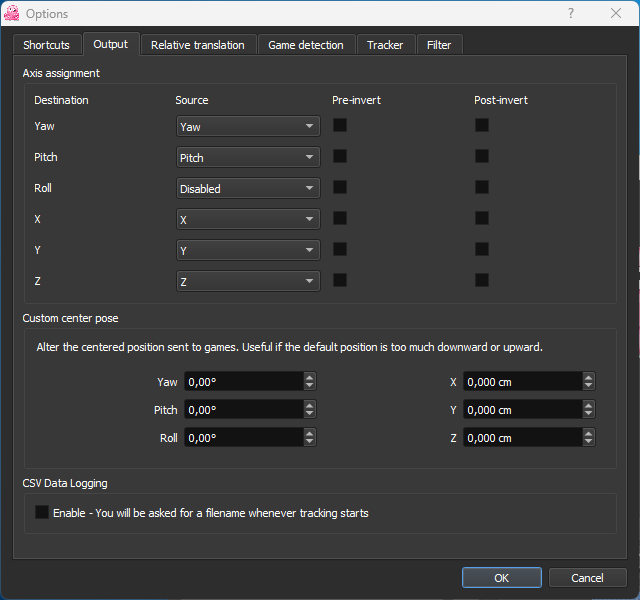Open the Yaw source dropdown
The height and width of the screenshot is (600, 640).
point(248,126)
